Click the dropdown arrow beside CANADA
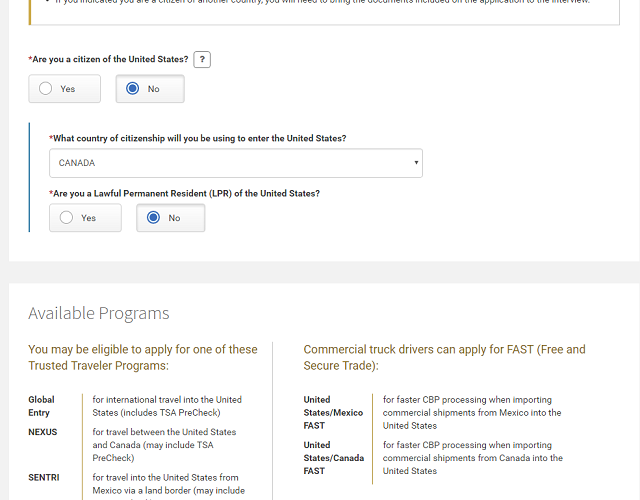 click(x=416, y=162)
